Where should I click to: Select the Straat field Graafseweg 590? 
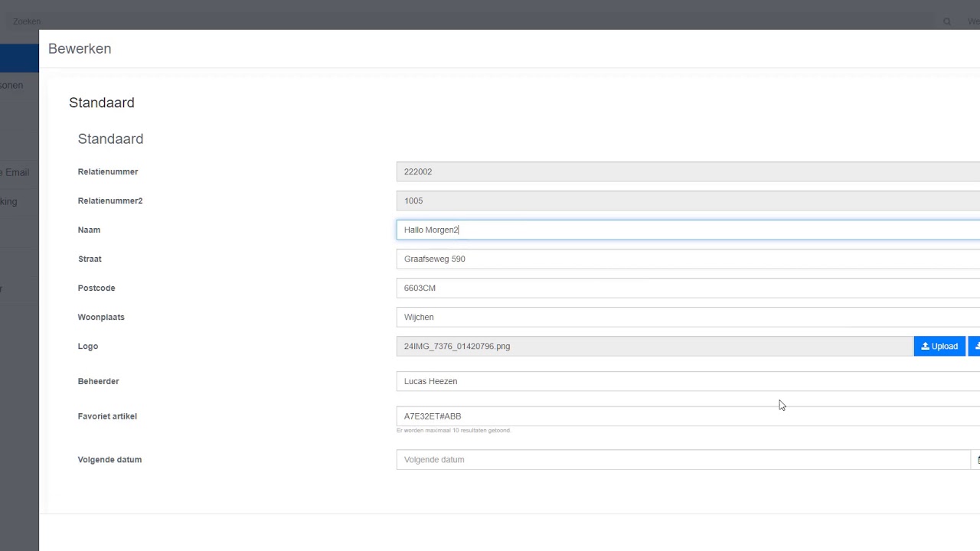coord(688,259)
